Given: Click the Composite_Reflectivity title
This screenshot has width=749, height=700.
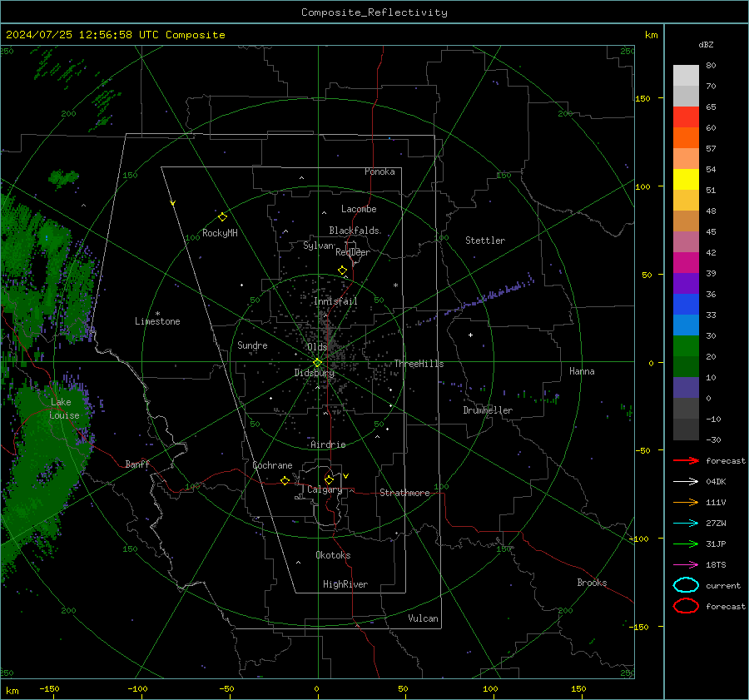Looking at the screenshot, I should [374, 12].
